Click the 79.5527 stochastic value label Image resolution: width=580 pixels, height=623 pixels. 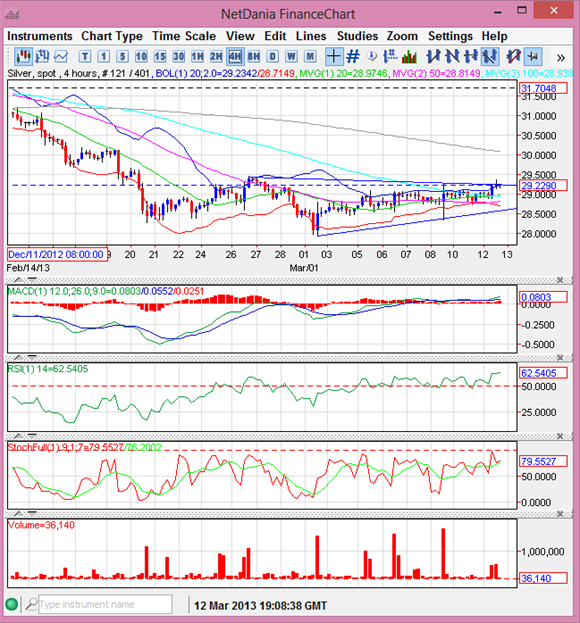pos(543,461)
